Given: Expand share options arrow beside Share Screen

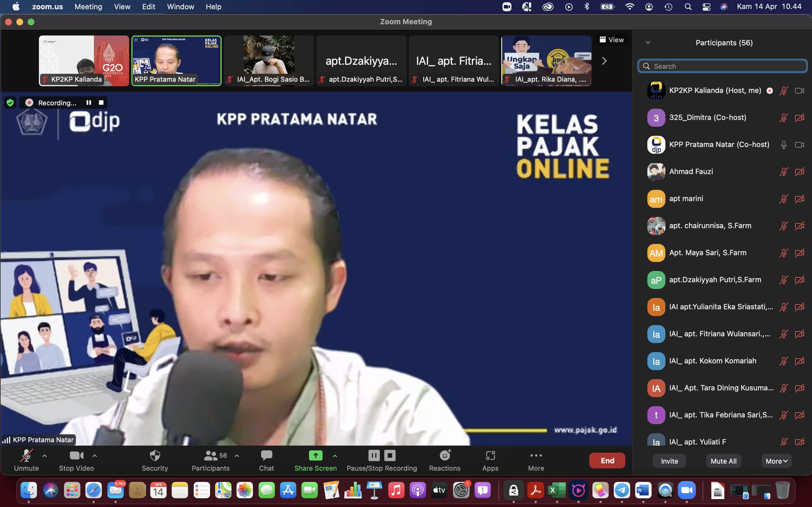Looking at the screenshot, I should tap(335, 456).
